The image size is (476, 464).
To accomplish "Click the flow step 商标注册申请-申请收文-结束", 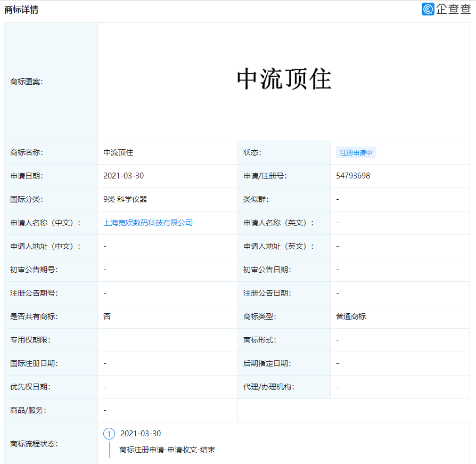I will pos(166,450).
